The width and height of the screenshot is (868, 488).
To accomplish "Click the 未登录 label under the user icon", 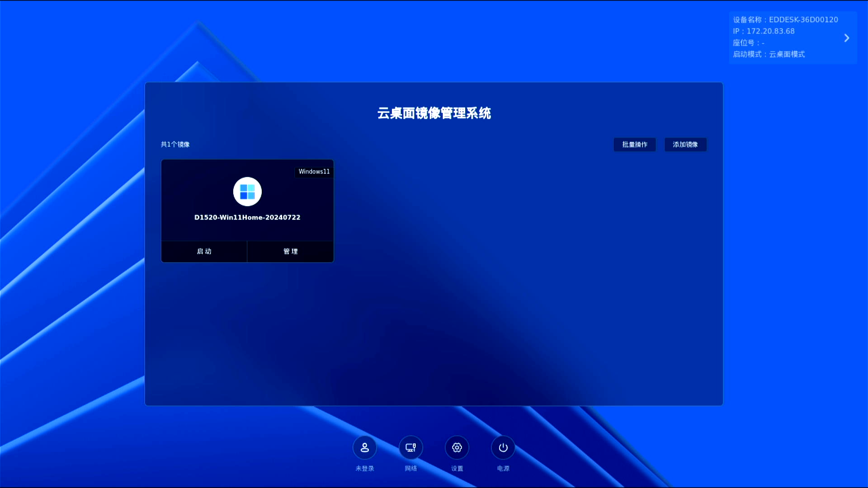I will pyautogui.click(x=364, y=469).
